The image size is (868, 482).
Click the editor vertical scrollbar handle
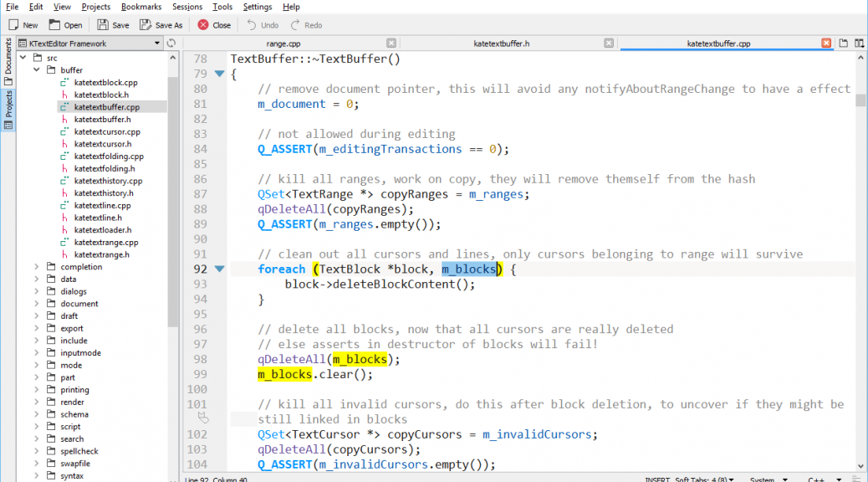coord(860,100)
